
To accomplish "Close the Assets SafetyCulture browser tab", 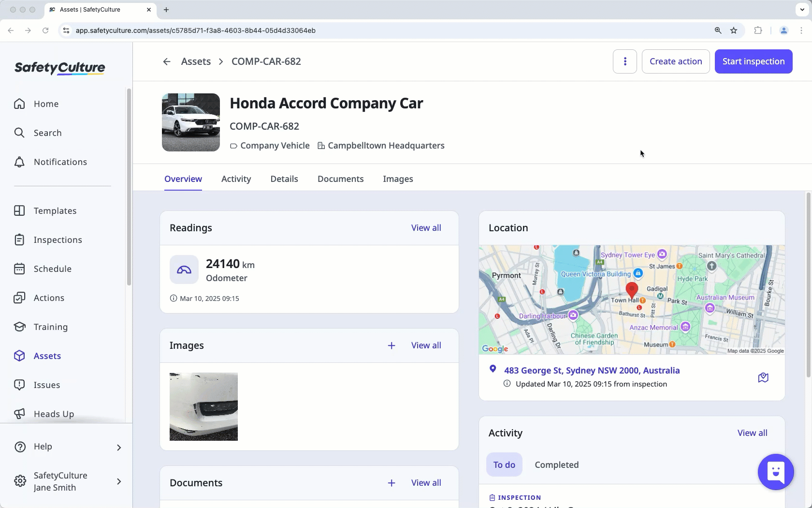I will (149, 10).
